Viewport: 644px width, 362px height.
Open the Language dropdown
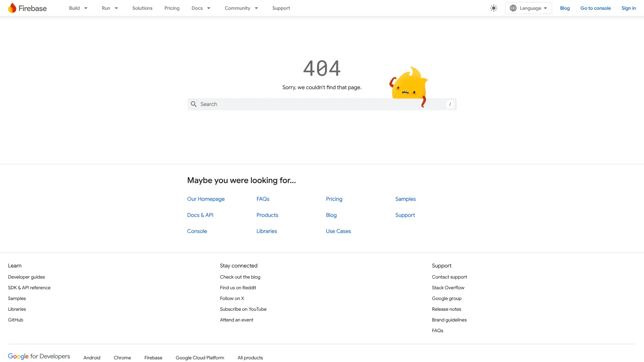[x=528, y=8]
